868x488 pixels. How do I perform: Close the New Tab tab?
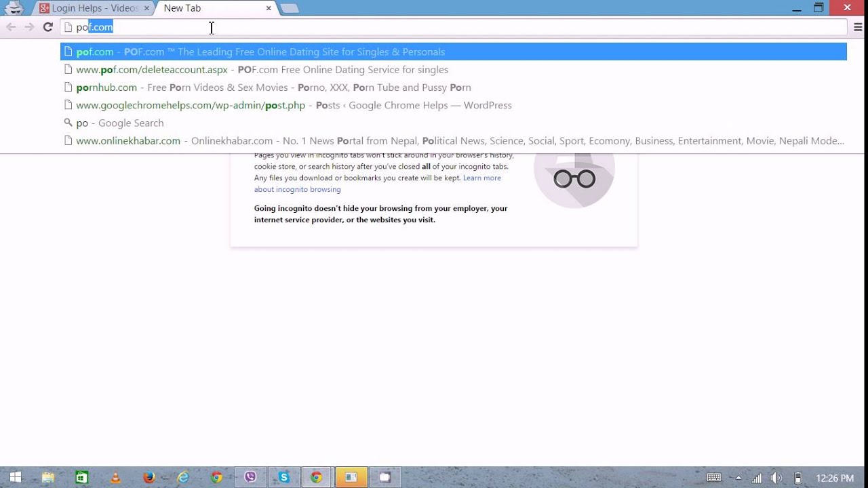[269, 8]
